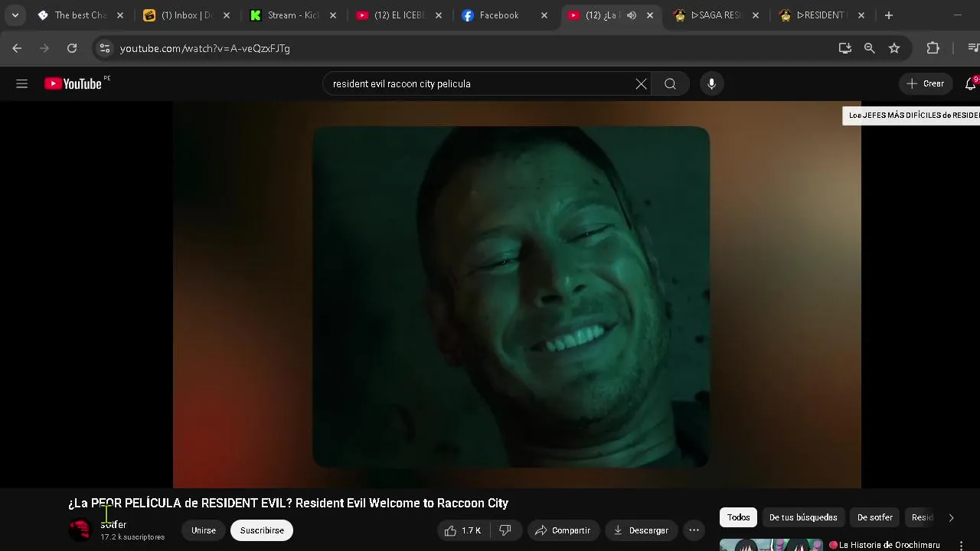Run the YouTube search with magnifier button
Viewport: 980px width, 551px height.
pos(670,83)
